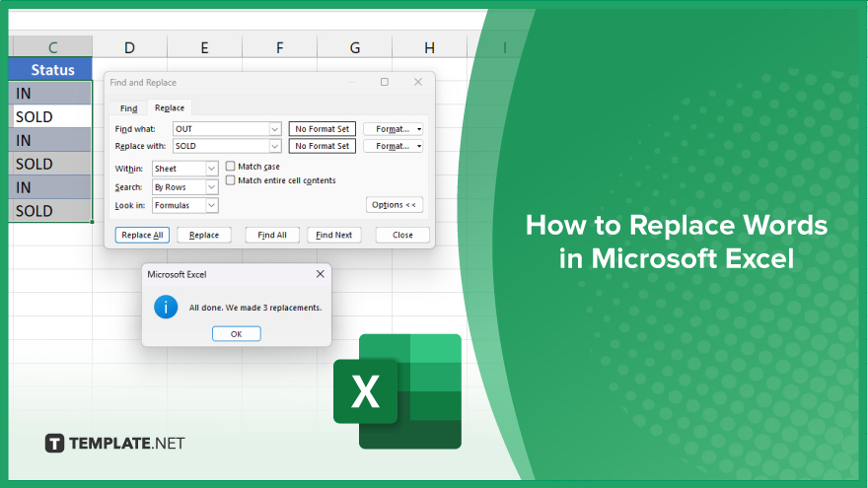
Task: Select column H header
Action: tap(429, 47)
